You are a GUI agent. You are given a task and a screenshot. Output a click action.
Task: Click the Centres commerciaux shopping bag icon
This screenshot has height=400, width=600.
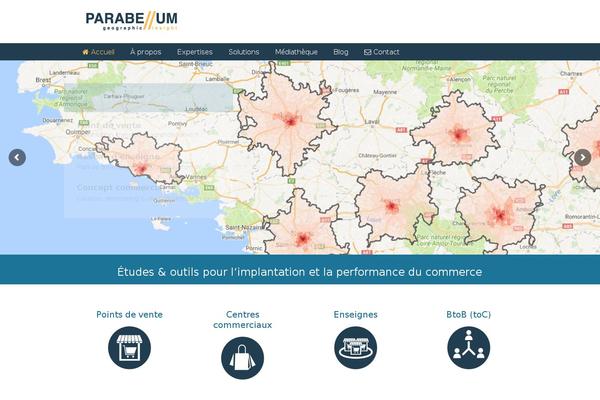(x=243, y=358)
